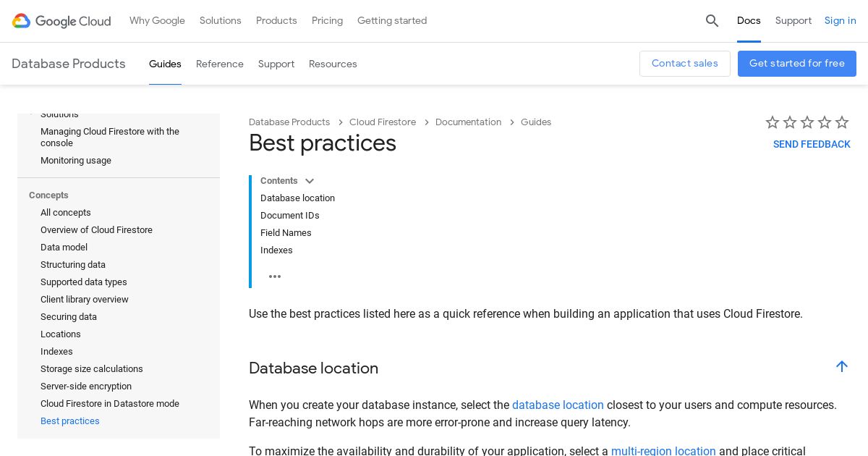Rate the page four stars
868x456 pixels.
(x=825, y=122)
